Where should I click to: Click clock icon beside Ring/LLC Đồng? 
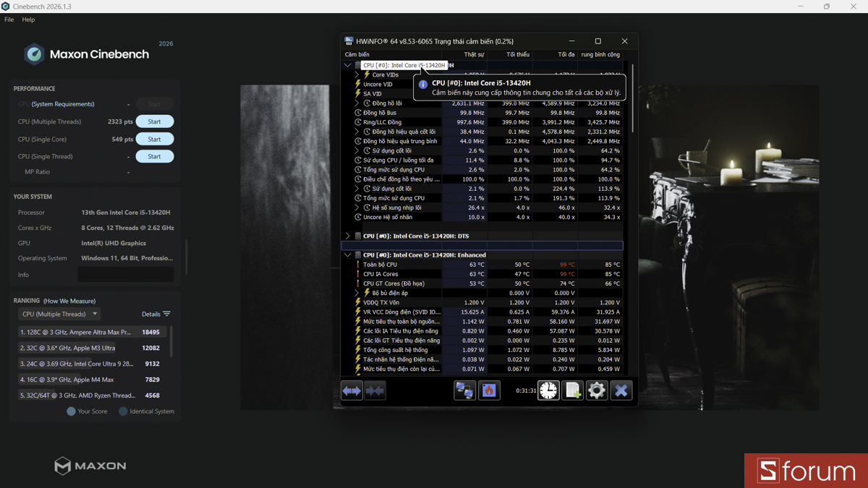click(357, 122)
